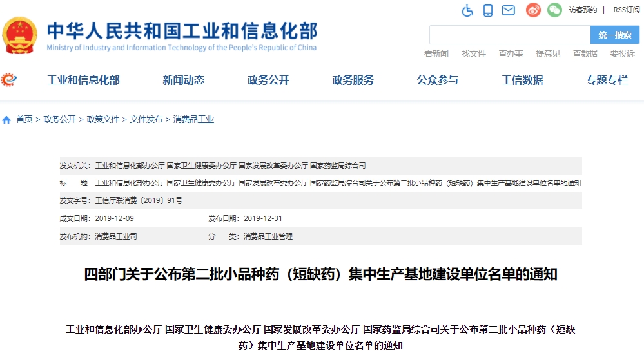
Task: Open the mobile version phone icon
Action: click(x=488, y=10)
